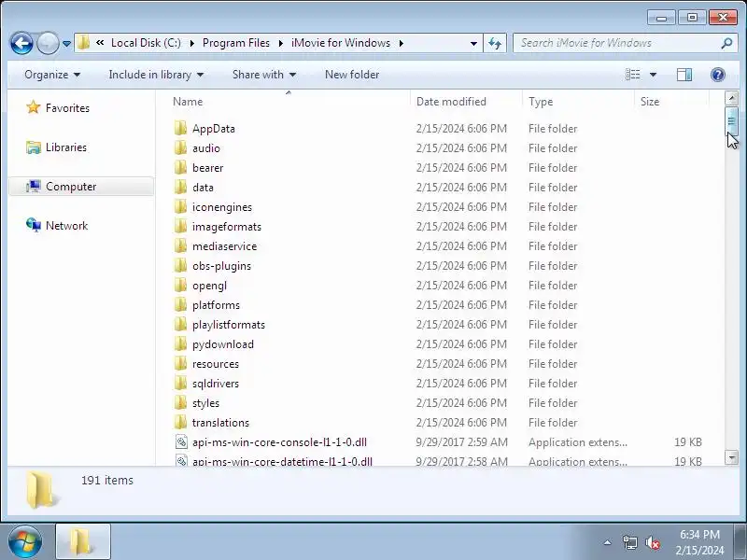This screenshot has width=747, height=560.
Task: Click the 19 KB size of console dll
Action: 688,442
